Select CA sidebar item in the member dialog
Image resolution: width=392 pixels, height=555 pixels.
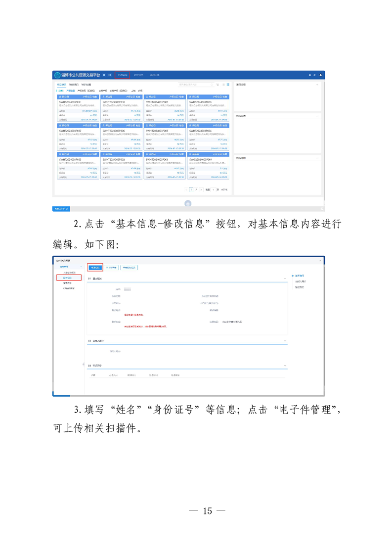pos(68,288)
